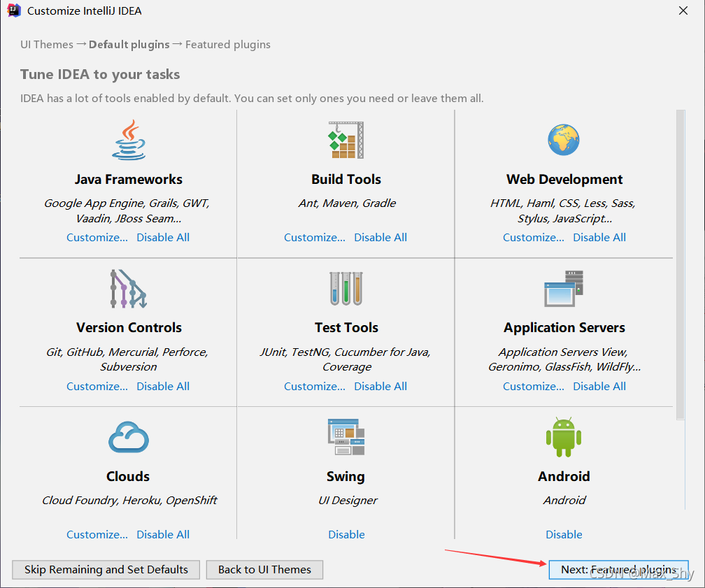This screenshot has width=705, height=588.
Task: Disable All Version Controls plugins
Action: point(163,386)
